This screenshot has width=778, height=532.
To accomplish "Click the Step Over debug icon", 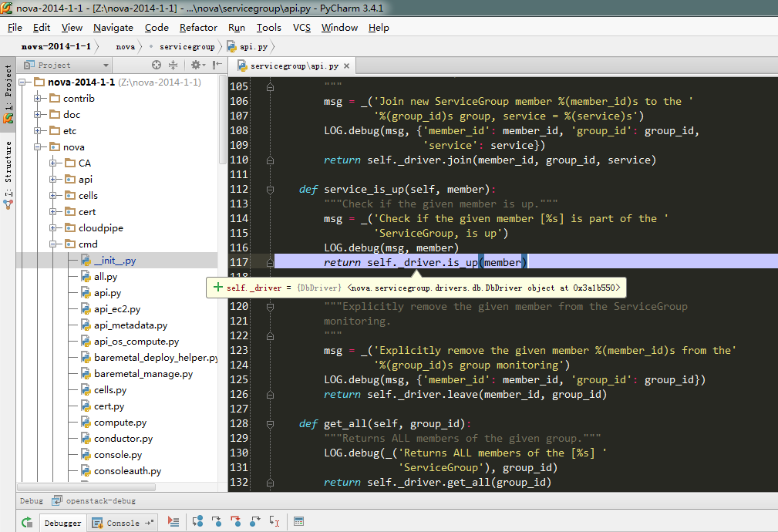I will pyautogui.click(x=197, y=521).
